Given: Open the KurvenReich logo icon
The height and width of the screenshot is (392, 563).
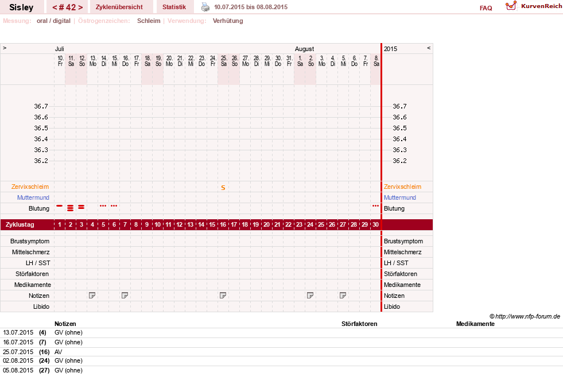Looking at the screenshot, I should (511, 6).
